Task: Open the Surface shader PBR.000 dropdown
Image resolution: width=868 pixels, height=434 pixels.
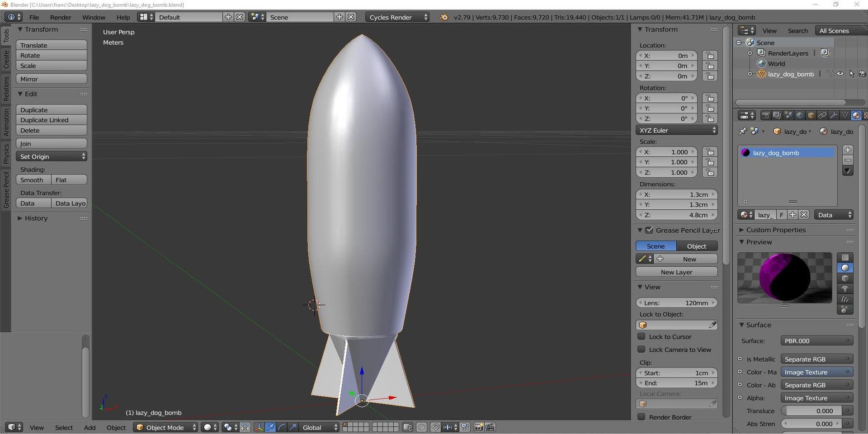Action: coord(816,341)
